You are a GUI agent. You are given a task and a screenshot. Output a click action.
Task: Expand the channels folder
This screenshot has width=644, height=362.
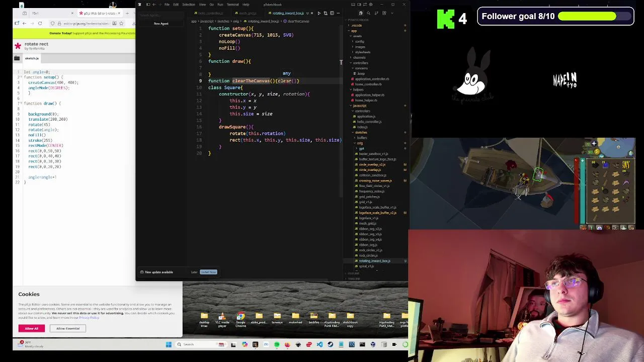(359, 57)
